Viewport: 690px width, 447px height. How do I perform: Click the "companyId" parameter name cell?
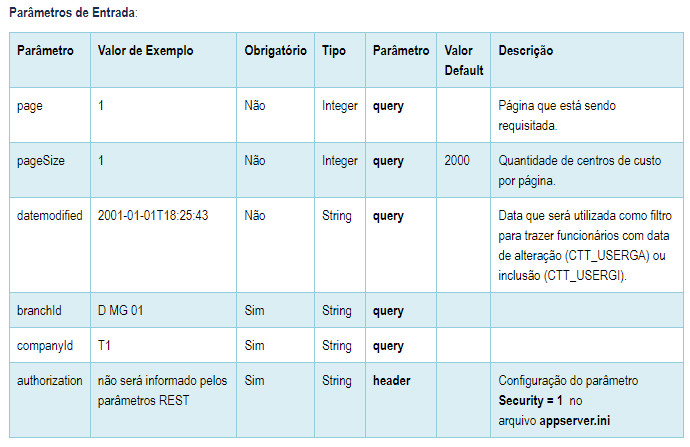[x=45, y=346]
